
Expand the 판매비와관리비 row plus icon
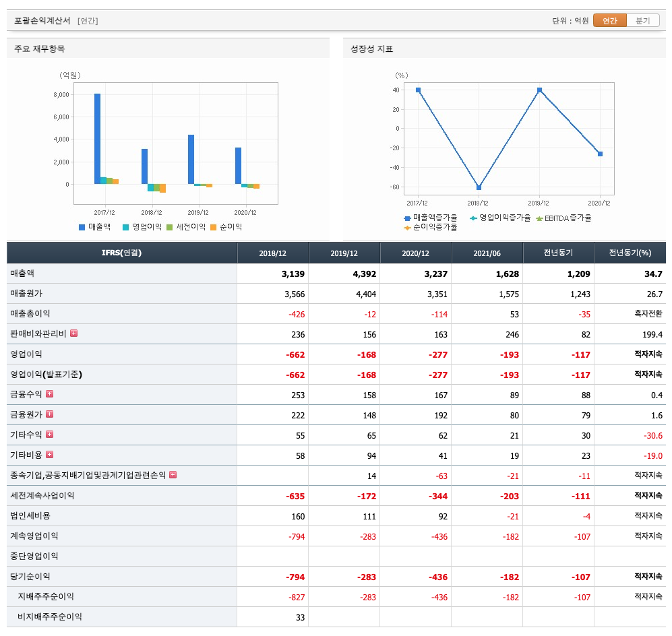click(73, 333)
